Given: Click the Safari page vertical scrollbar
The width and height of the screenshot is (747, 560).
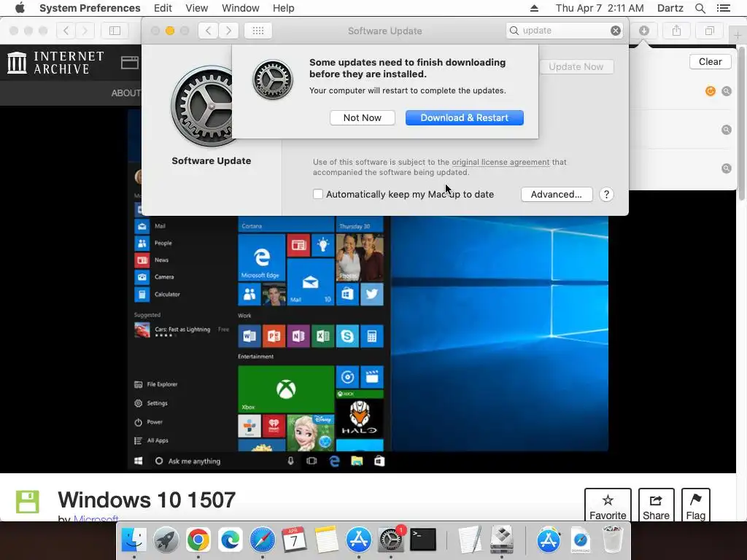Looking at the screenshot, I should (741, 122).
